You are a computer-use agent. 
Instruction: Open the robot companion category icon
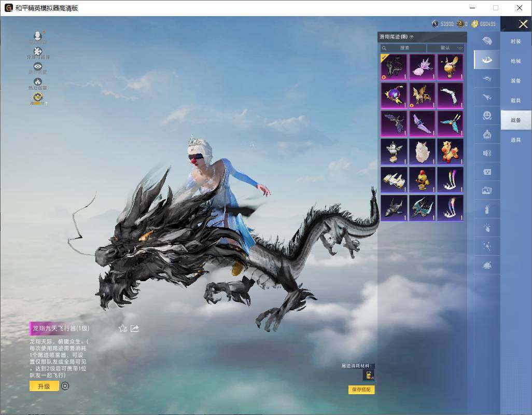pyautogui.click(x=487, y=134)
